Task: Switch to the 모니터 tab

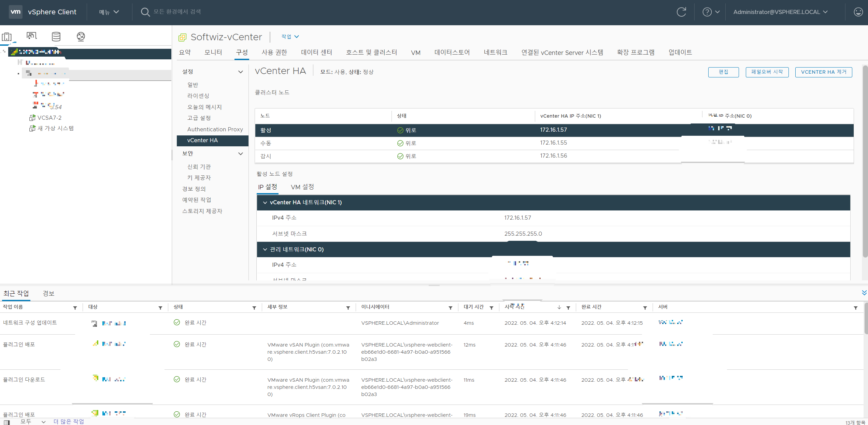Action: pyautogui.click(x=213, y=52)
